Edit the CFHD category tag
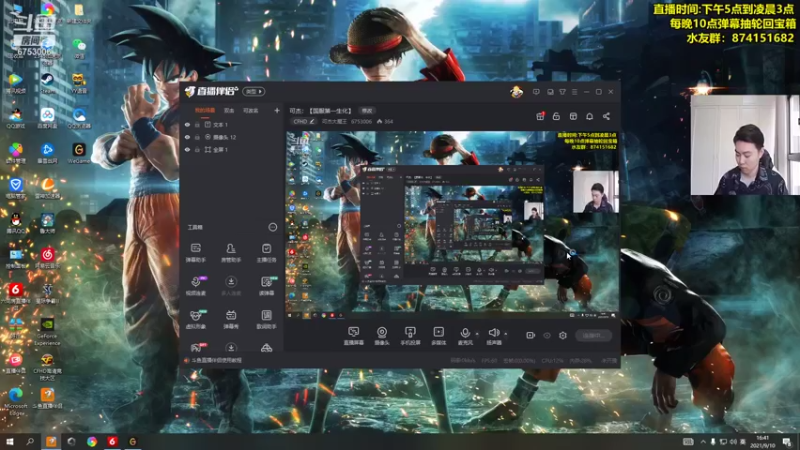Screen dimensions: 800x450 click(304, 121)
